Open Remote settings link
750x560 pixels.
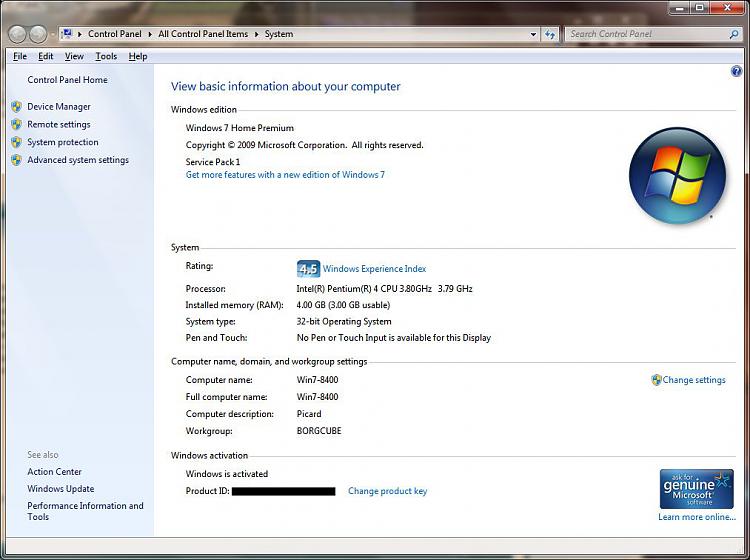pyautogui.click(x=59, y=124)
